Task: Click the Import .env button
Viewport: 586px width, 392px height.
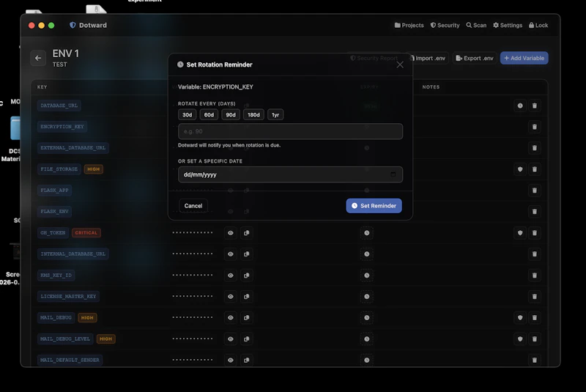Action: [x=428, y=59]
